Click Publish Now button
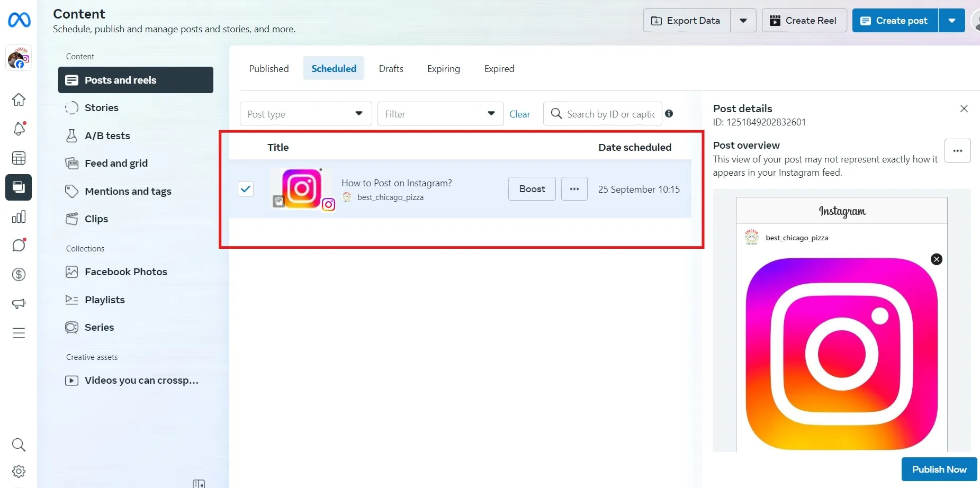The height and width of the screenshot is (488, 980). click(939, 469)
